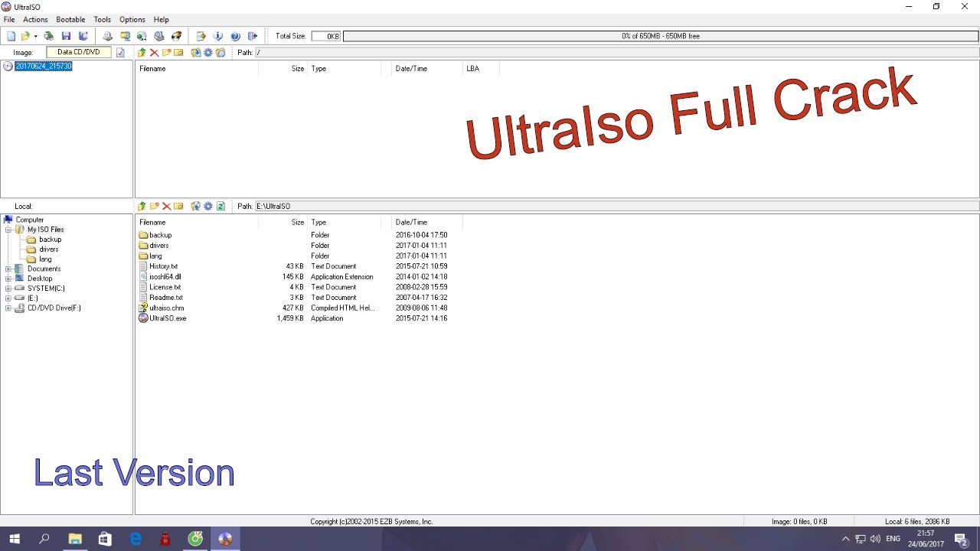Click the blue question mark Help icon
The image size is (980, 551).
[x=235, y=36]
